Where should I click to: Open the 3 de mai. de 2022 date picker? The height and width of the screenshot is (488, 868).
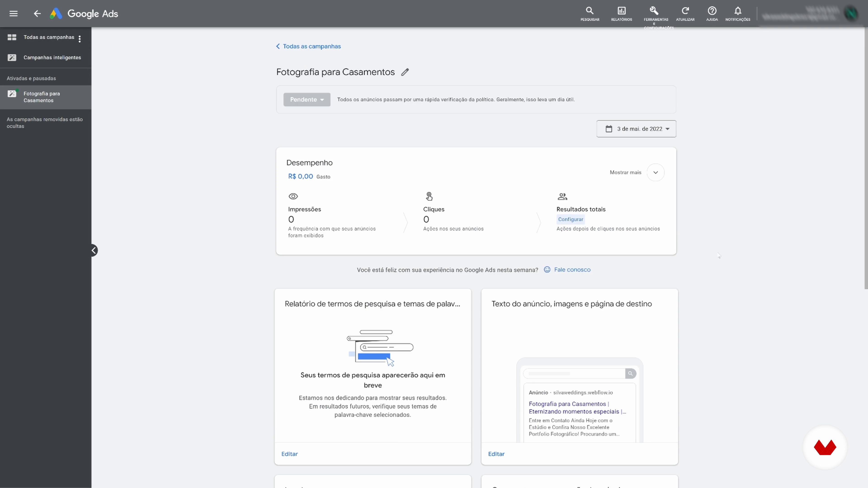[636, 129]
